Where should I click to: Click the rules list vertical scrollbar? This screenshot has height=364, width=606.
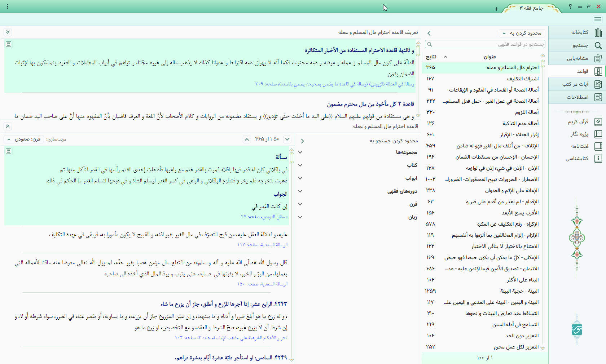(x=543, y=202)
